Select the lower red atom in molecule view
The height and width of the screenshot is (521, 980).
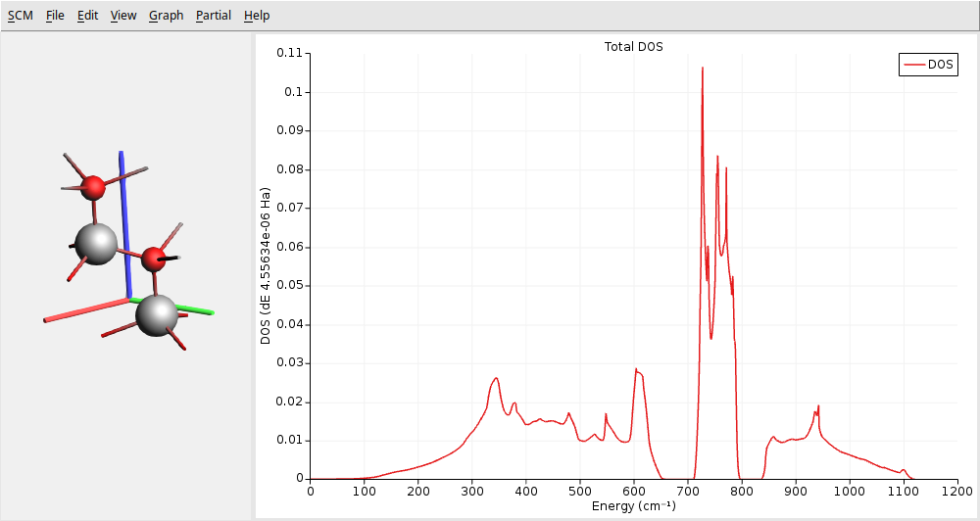[x=154, y=259]
